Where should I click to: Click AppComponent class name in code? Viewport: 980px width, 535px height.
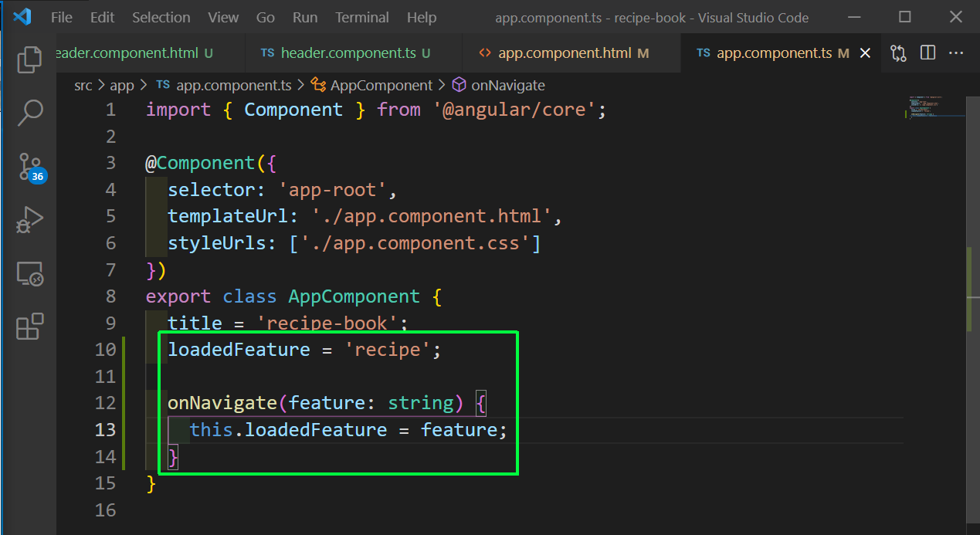coord(354,296)
